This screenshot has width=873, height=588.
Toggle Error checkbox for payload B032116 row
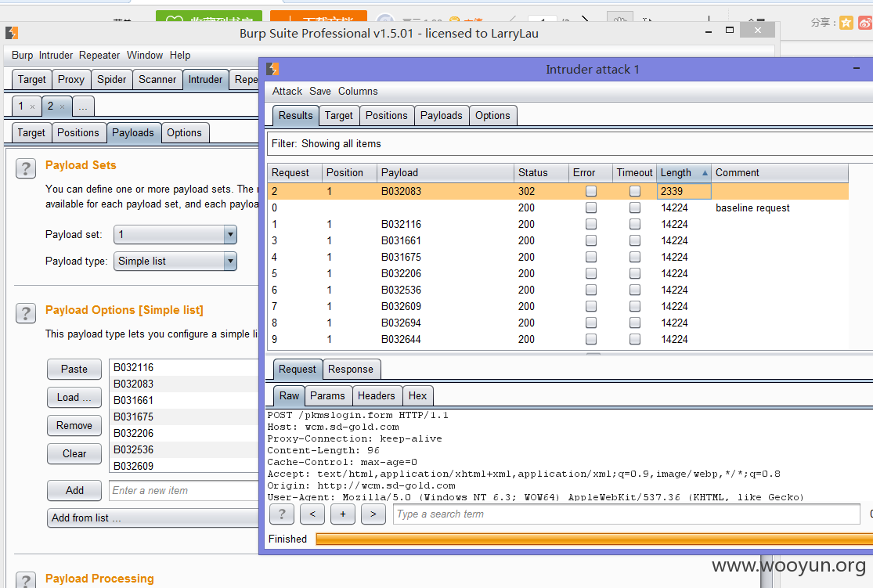[x=590, y=224]
